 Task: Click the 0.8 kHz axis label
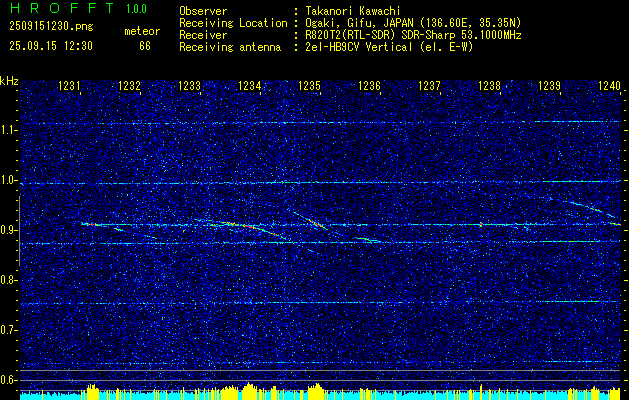pyautogui.click(x=8, y=280)
